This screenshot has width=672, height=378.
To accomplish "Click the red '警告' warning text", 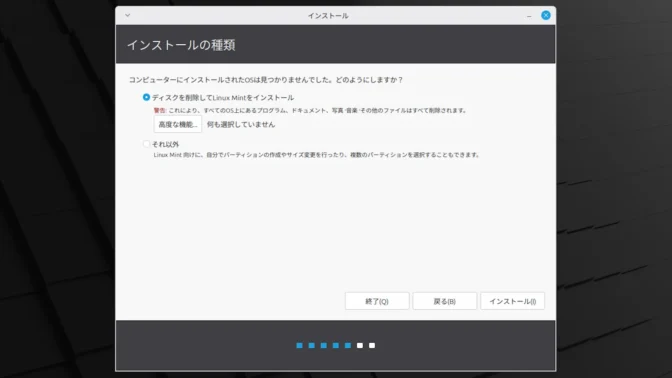I will click(159, 111).
